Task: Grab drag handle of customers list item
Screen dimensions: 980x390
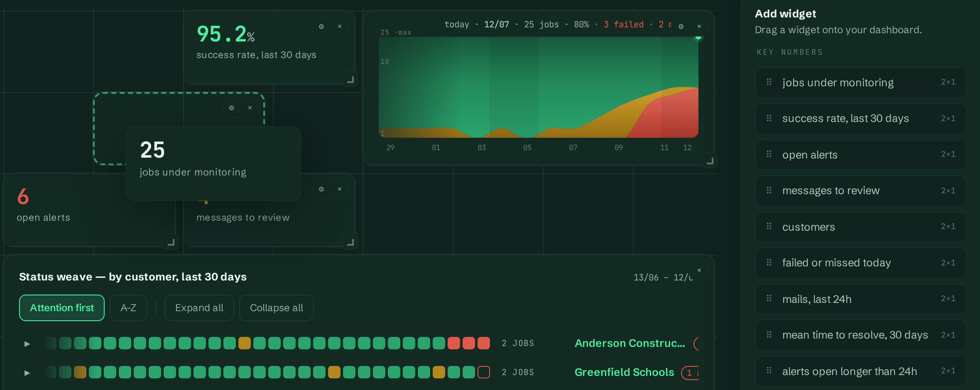Action: click(x=769, y=226)
